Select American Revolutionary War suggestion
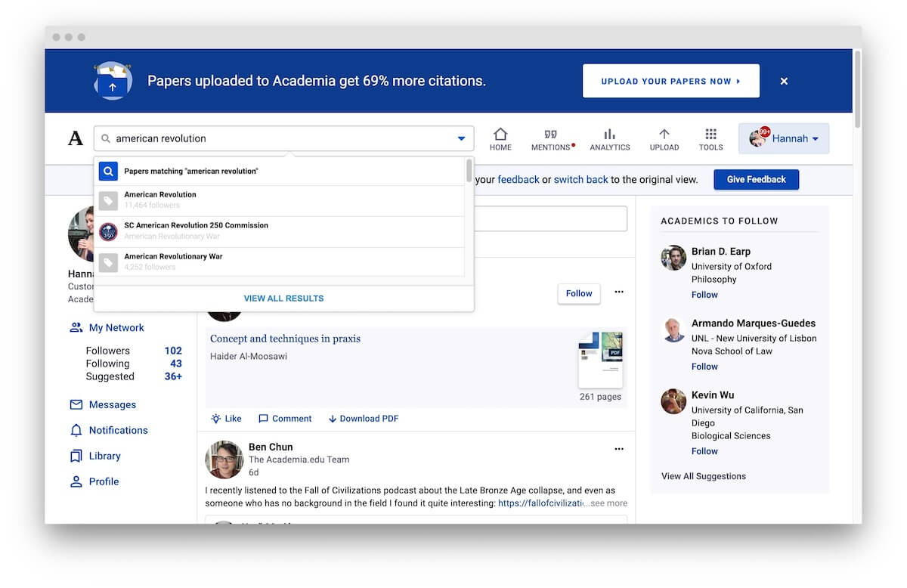This screenshot has height=588, width=907. [x=280, y=262]
